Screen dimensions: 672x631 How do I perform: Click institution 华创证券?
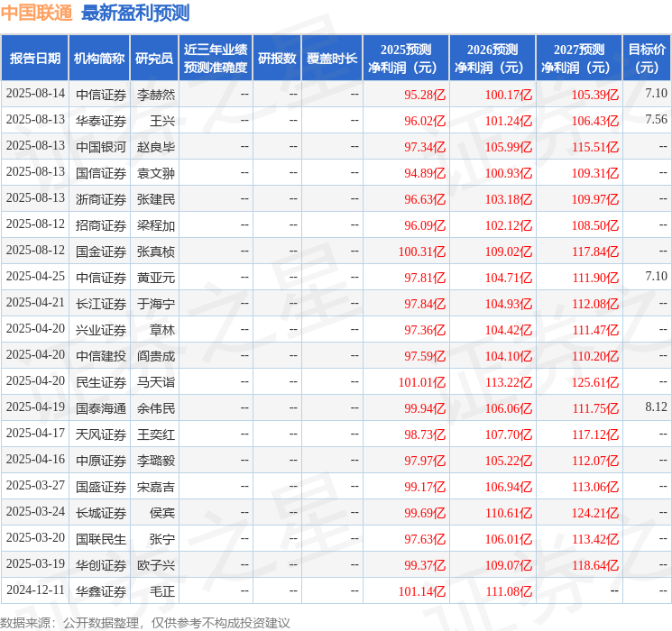(101, 565)
